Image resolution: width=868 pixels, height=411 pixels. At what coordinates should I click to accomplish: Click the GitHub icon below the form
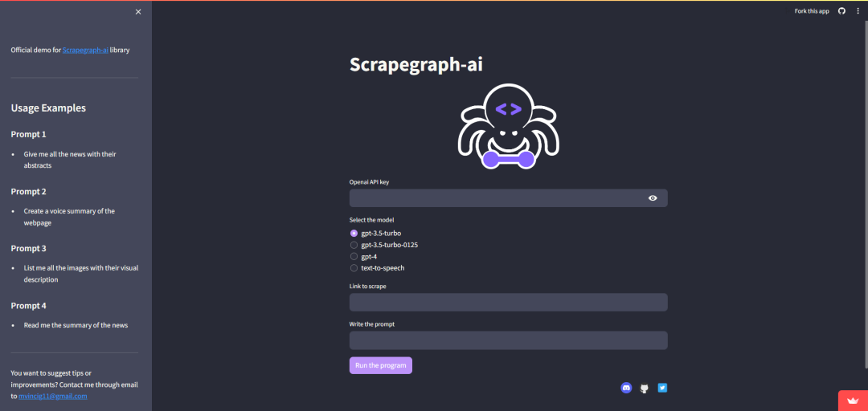tap(644, 389)
